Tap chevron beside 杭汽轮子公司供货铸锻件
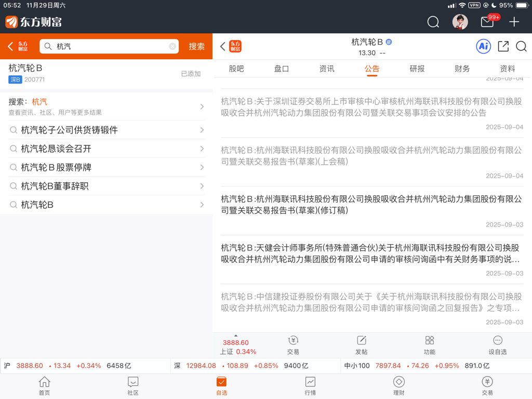The height and width of the screenshot is (399, 532). (202, 130)
